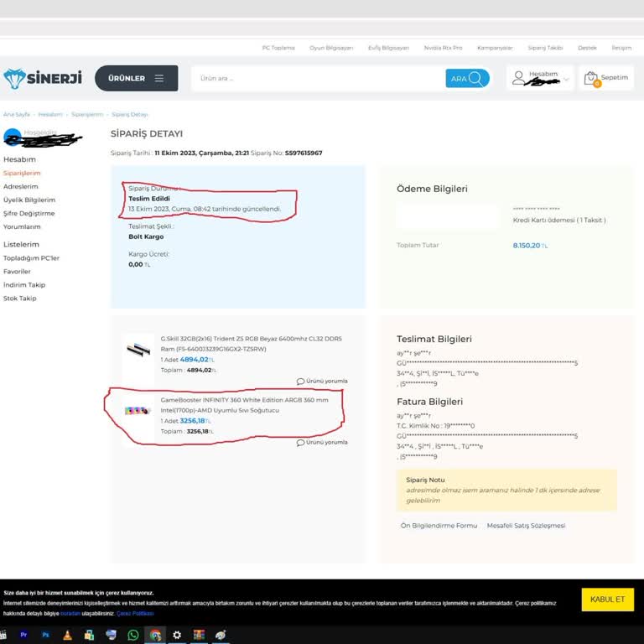Viewport: 644px width, 644px height.
Task: Accept cookies with KABUL ET button
Action: (607, 600)
